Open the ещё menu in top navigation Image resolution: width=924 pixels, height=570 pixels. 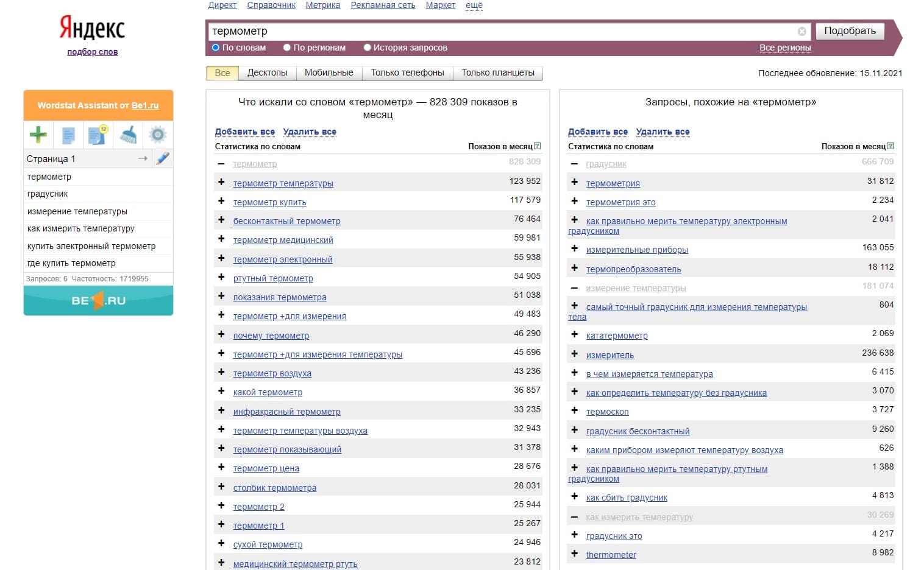click(x=474, y=5)
